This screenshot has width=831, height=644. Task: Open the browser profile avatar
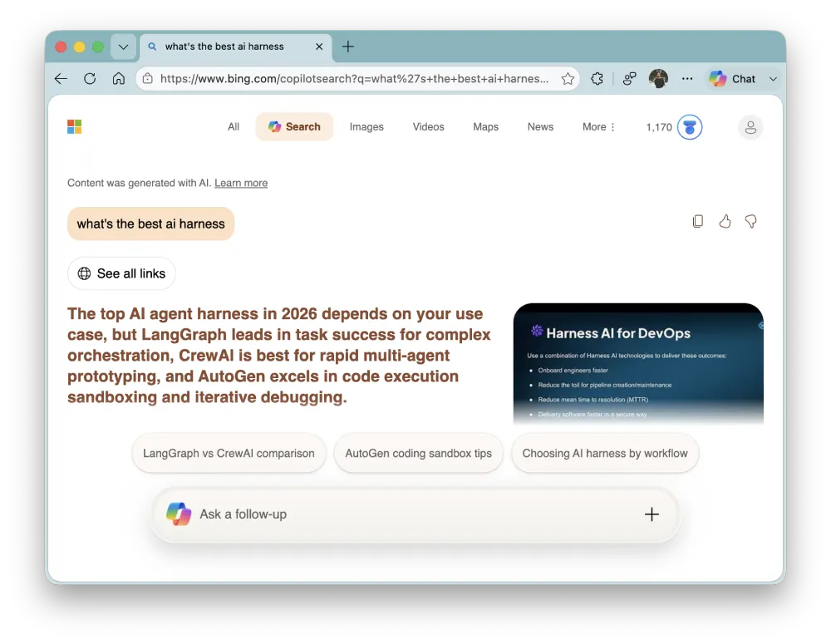coord(658,79)
